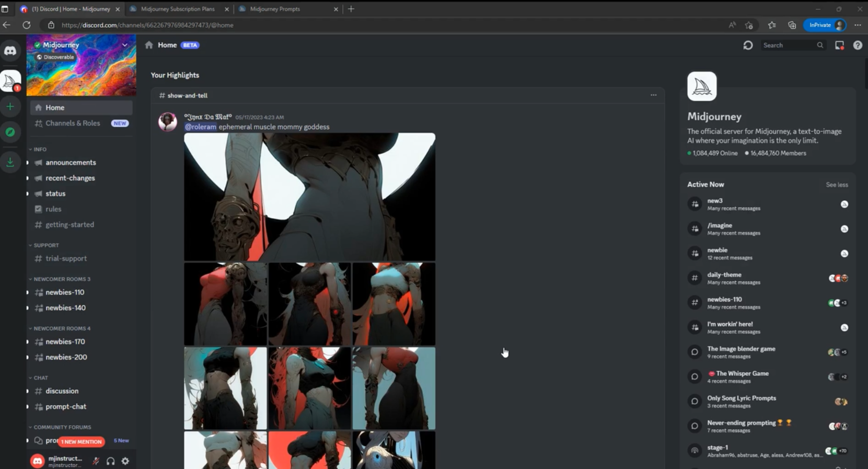Open Midjourney server name dropdown
The width and height of the screenshot is (868, 469).
(x=125, y=45)
